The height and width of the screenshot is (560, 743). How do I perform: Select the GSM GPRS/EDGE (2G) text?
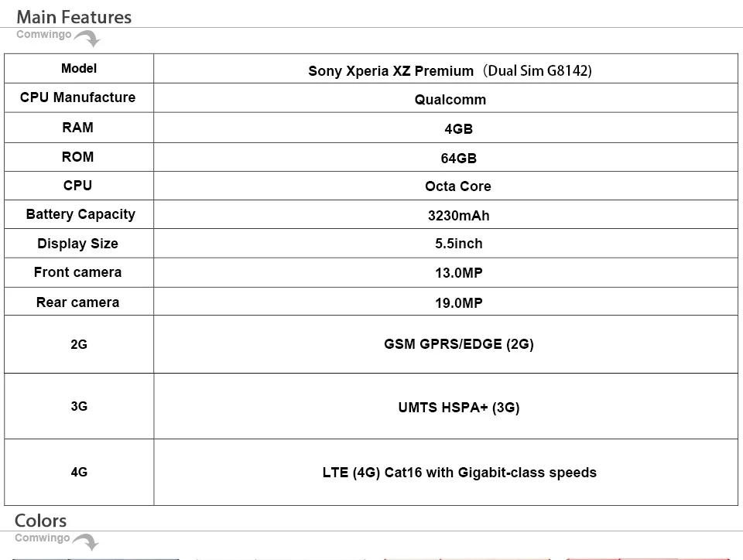click(x=459, y=344)
